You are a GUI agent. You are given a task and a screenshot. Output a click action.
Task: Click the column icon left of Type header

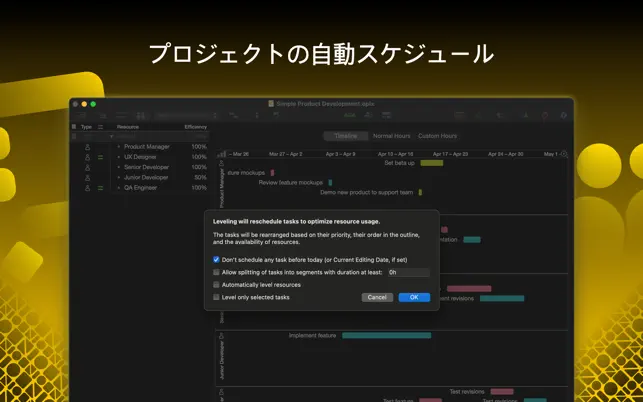point(74,127)
